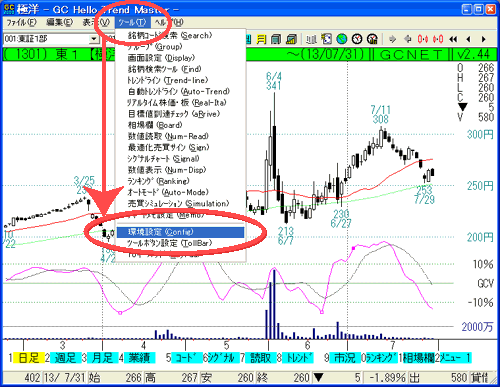The height and width of the screenshot is (387, 500).
Task: Click the gauge chart icon next to clock
Action: tap(372, 39)
